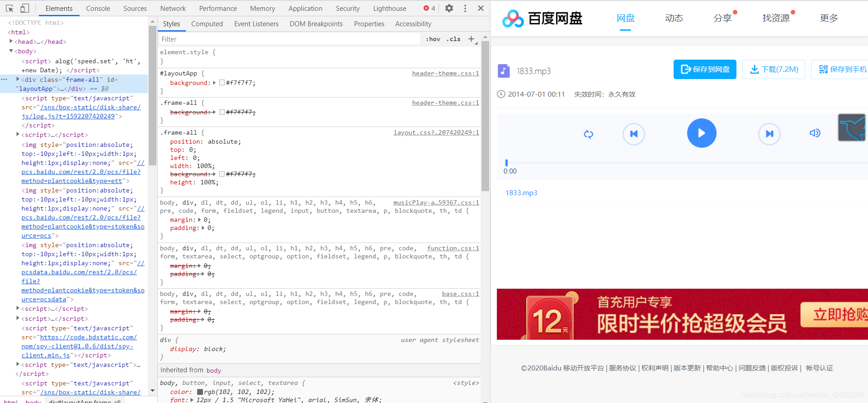Screen dimensions: 868x403
Task: Open header-theme.css link for #layoutApp rule
Action: [x=445, y=73]
